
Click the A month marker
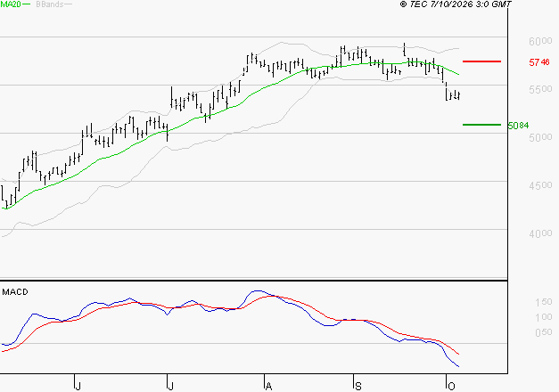coord(269,386)
